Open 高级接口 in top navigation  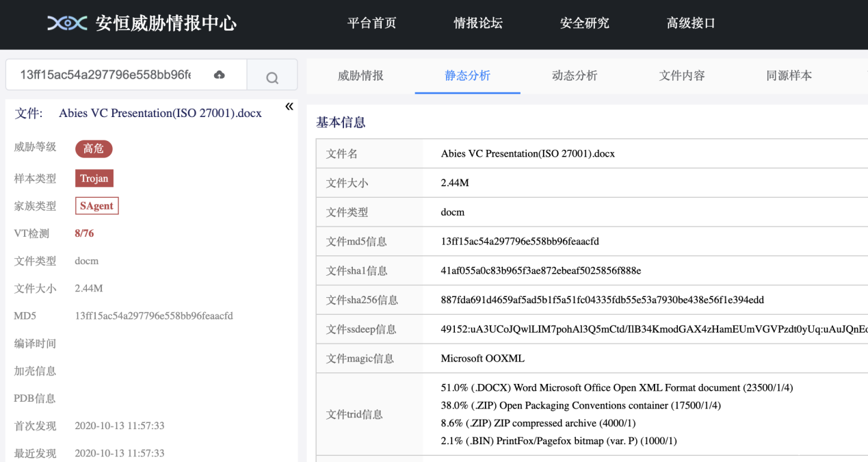tap(691, 23)
